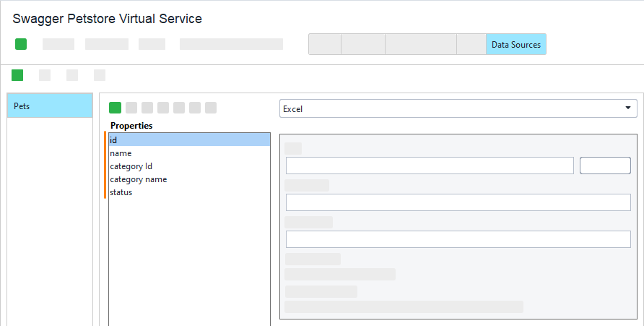The height and width of the screenshot is (326, 644).
Task: Focus the input field beside the blank button
Action: [x=430, y=166]
